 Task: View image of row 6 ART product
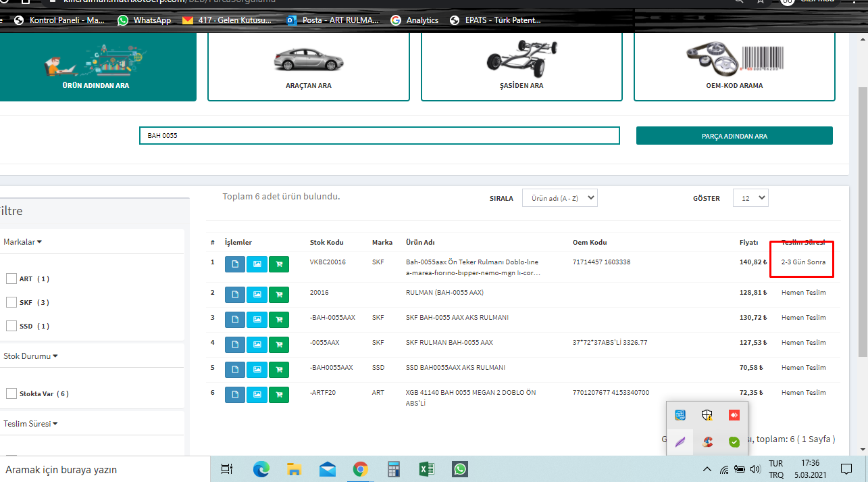(257, 394)
